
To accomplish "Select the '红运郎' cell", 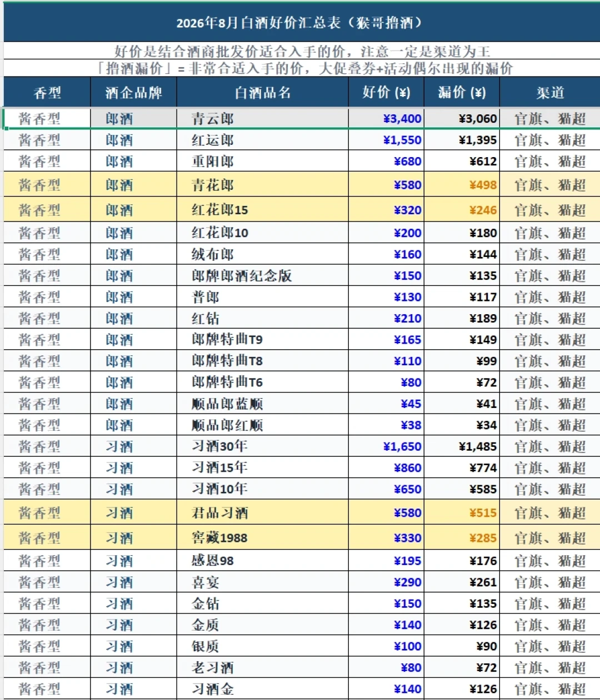I will click(263, 140).
